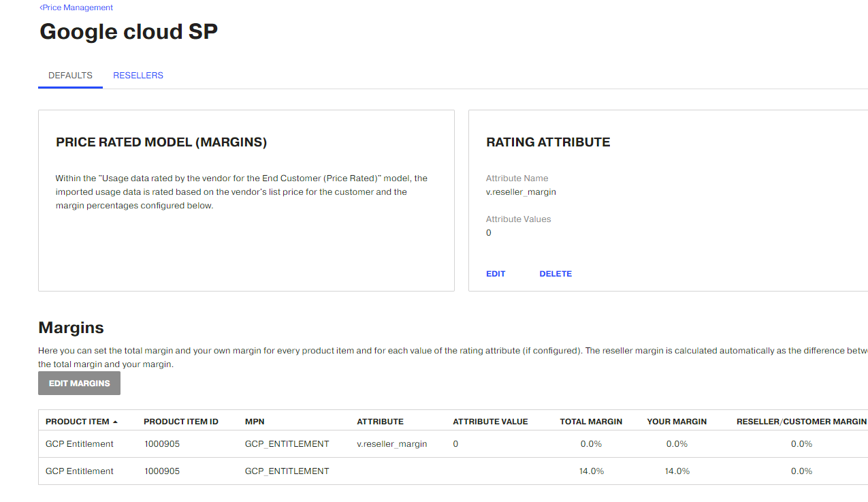Viewport: 868px width, 502px height.
Task: Click 0.0% reseller/customer margin in v.reseller_margin row
Action: pos(802,444)
